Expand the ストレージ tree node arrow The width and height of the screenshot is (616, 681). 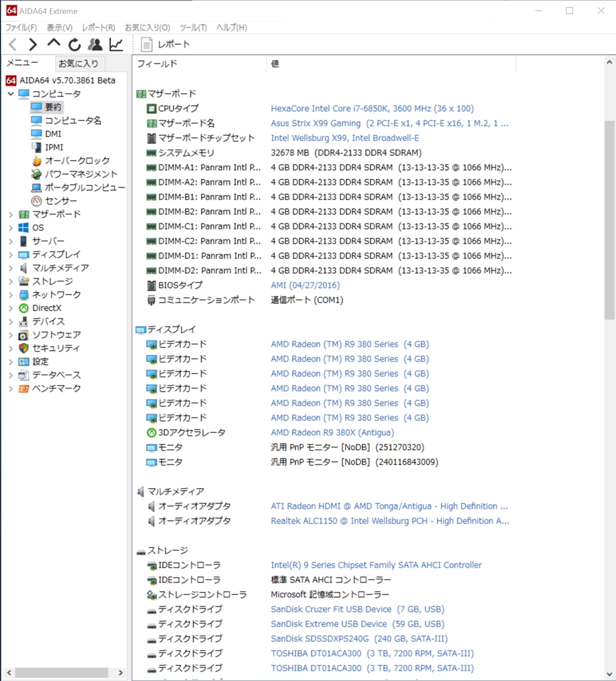[x=11, y=281]
